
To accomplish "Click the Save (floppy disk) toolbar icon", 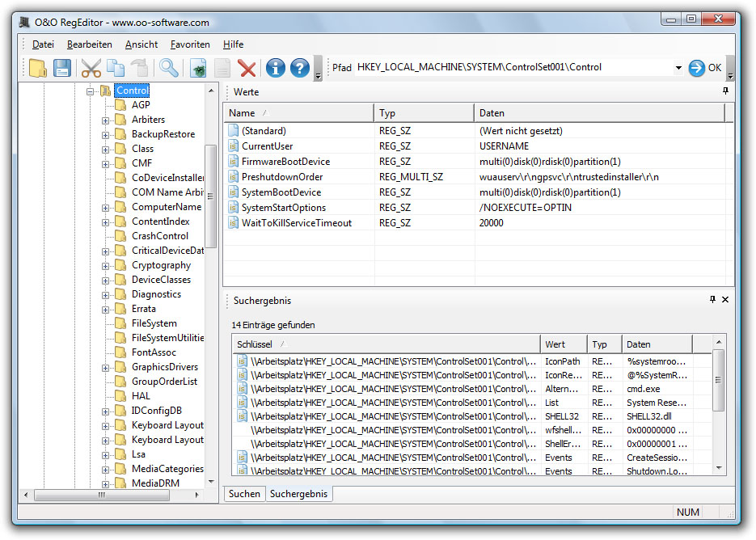I will pyautogui.click(x=62, y=68).
